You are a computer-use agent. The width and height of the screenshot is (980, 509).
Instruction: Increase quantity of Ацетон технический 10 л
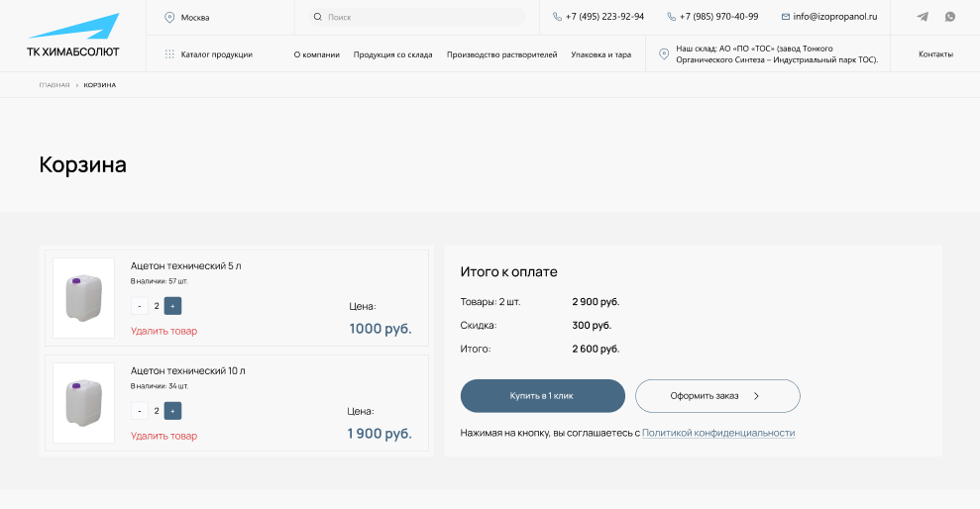(172, 411)
